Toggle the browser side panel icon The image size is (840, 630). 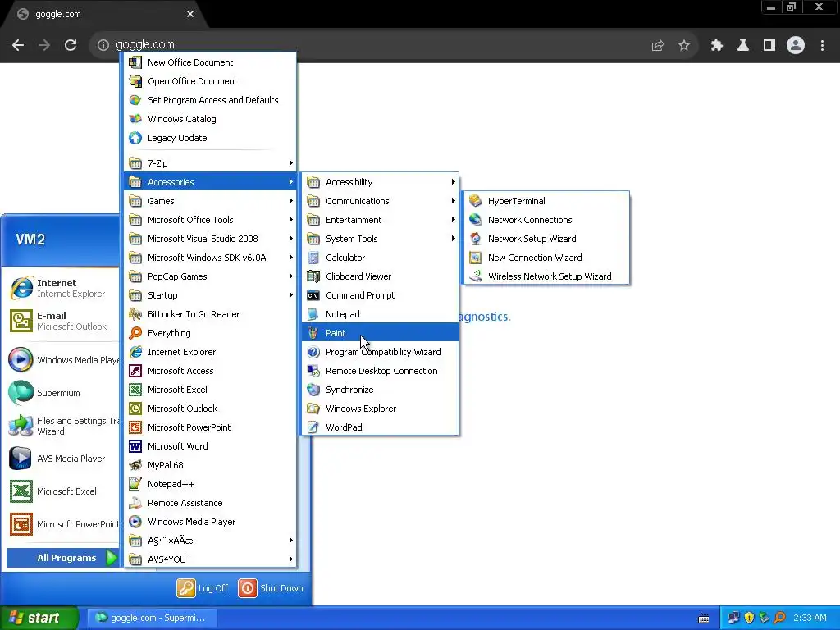click(x=769, y=46)
